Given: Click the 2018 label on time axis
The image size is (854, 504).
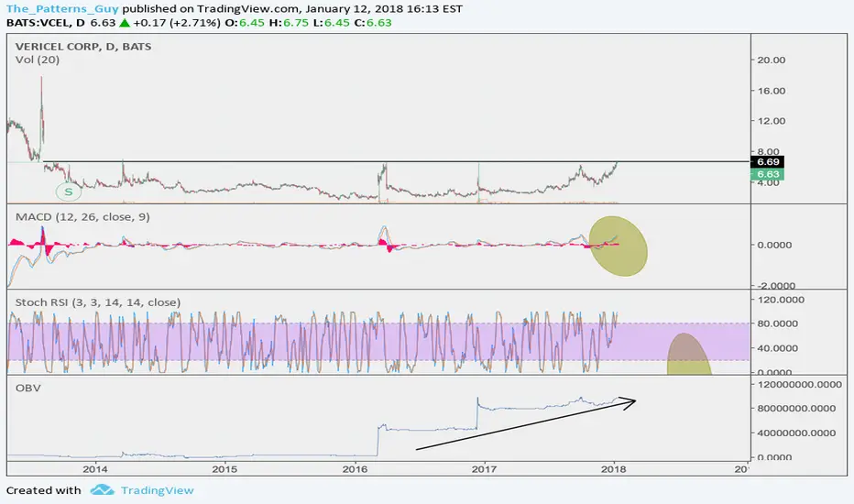Looking at the screenshot, I should 614,469.
